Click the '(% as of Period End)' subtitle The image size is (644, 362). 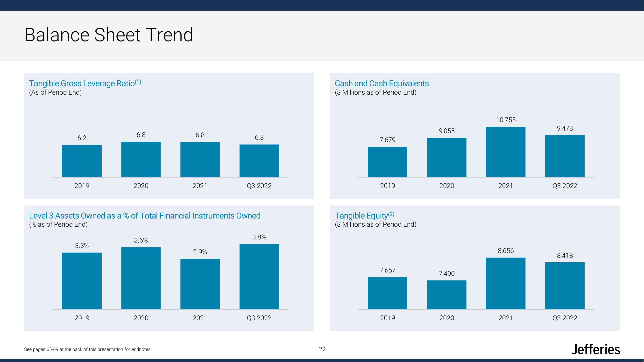click(58, 224)
